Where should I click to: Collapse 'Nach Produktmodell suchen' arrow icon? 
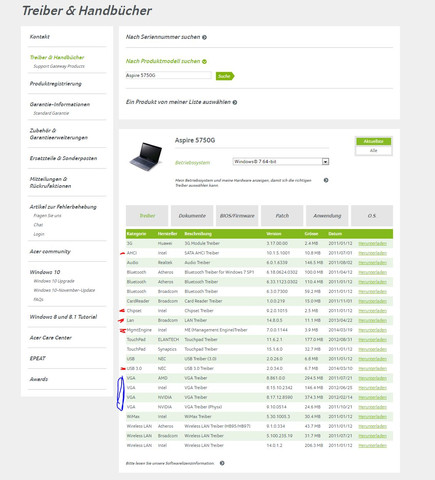(204, 61)
